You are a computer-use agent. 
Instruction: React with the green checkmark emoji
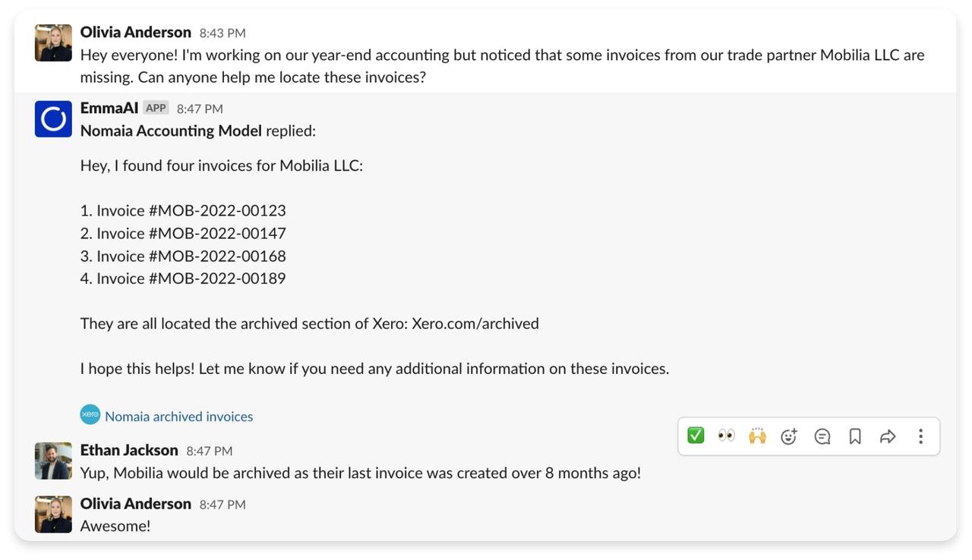(696, 436)
